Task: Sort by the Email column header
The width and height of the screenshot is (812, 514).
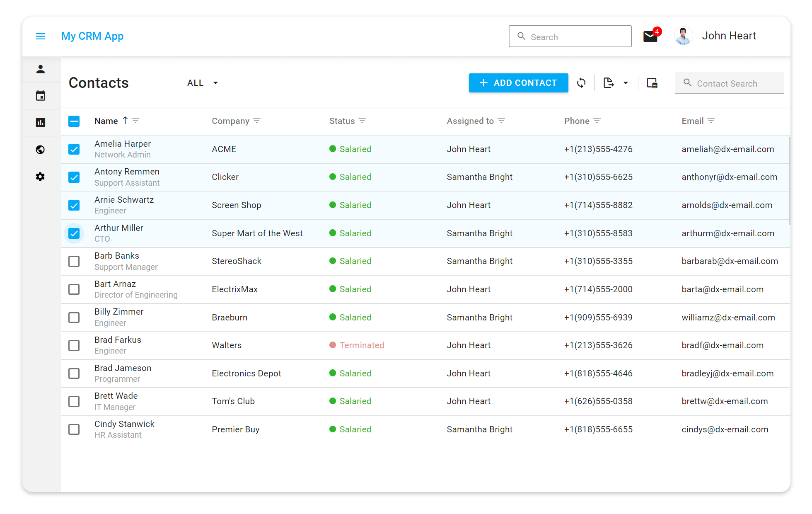Action: (x=693, y=121)
